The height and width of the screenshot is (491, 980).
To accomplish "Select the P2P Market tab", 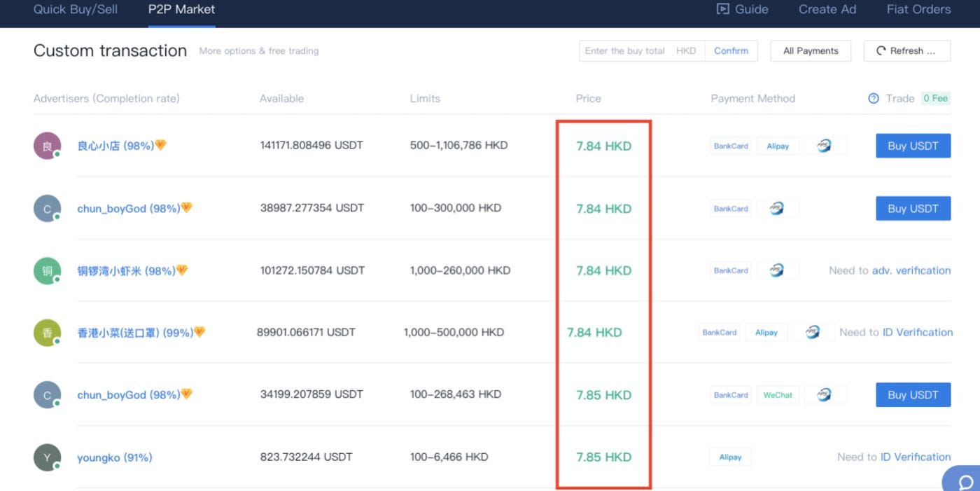I will tap(180, 9).
